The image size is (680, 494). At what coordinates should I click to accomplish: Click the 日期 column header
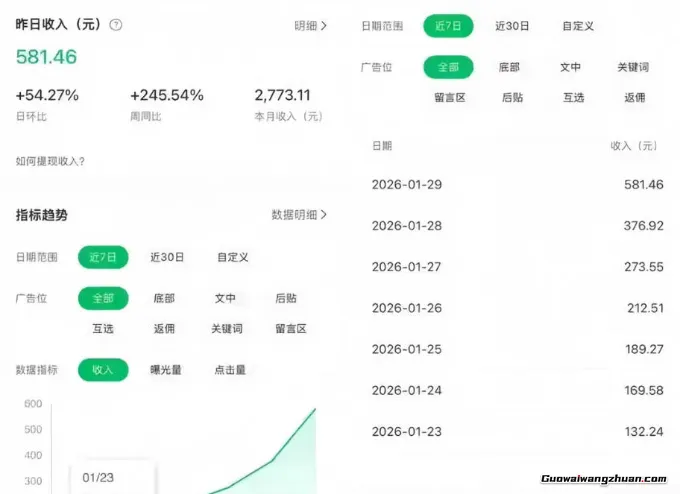click(382, 146)
